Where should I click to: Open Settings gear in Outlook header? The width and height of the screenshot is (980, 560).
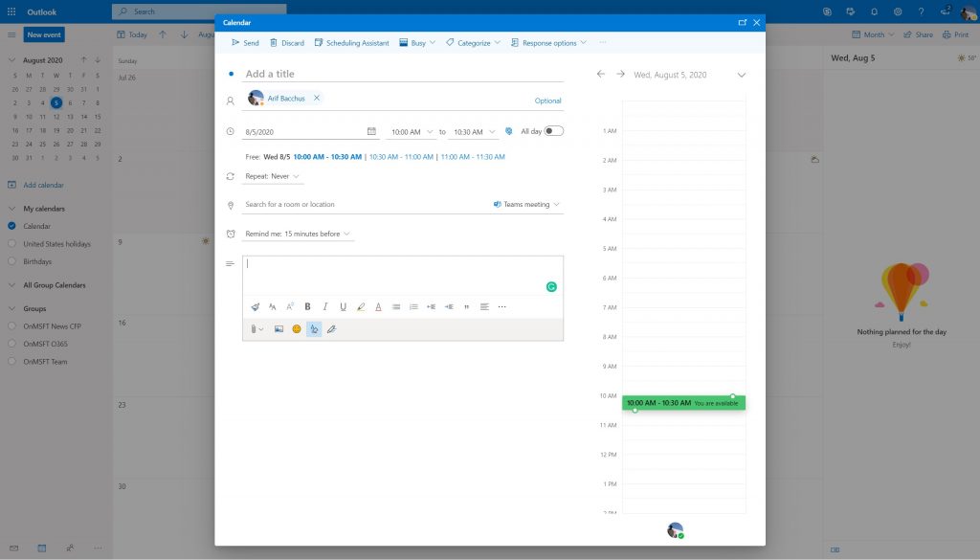[x=898, y=11]
